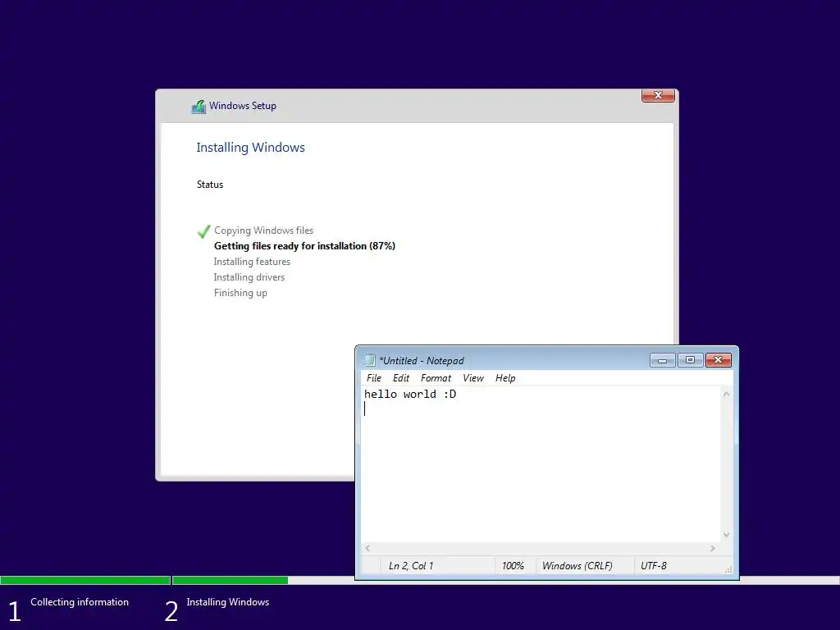Image resolution: width=840 pixels, height=630 pixels.
Task: Open the File menu in Notepad
Action: (373, 378)
